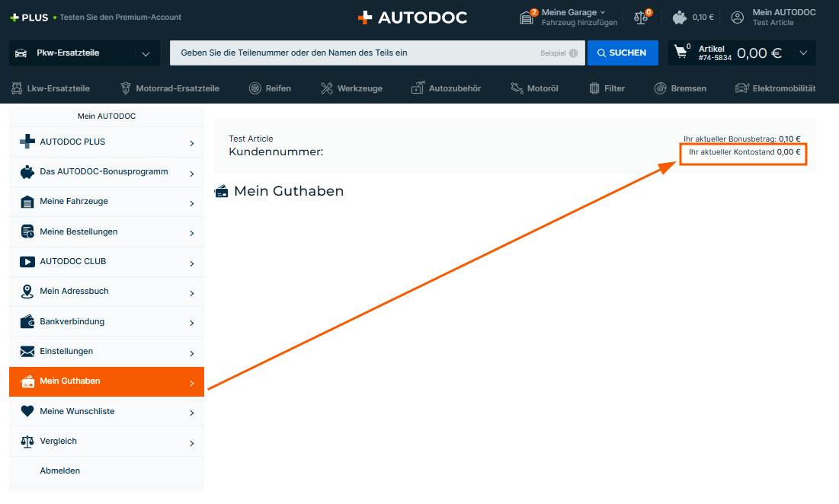This screenshot has width=839, height=504.
Task: Expand the cart dropdown arrow
Action: 803,53
